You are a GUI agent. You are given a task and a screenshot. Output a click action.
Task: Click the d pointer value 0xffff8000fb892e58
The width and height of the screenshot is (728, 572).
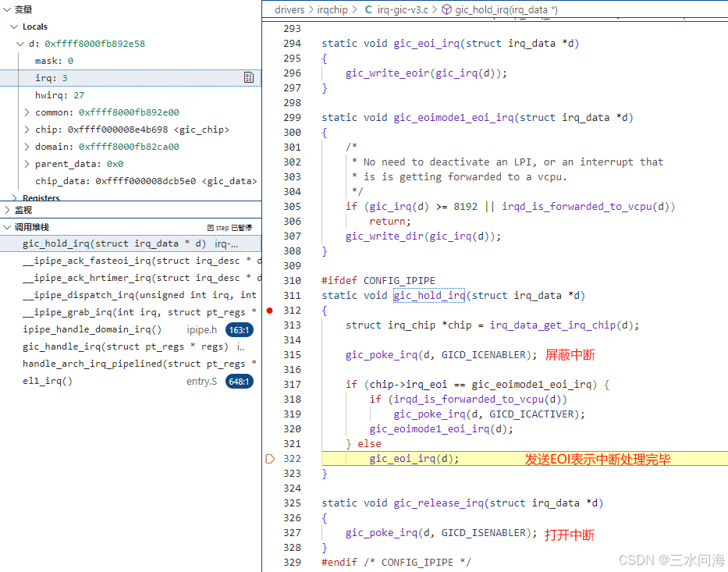pyautogui.click(x=94, y=44)
